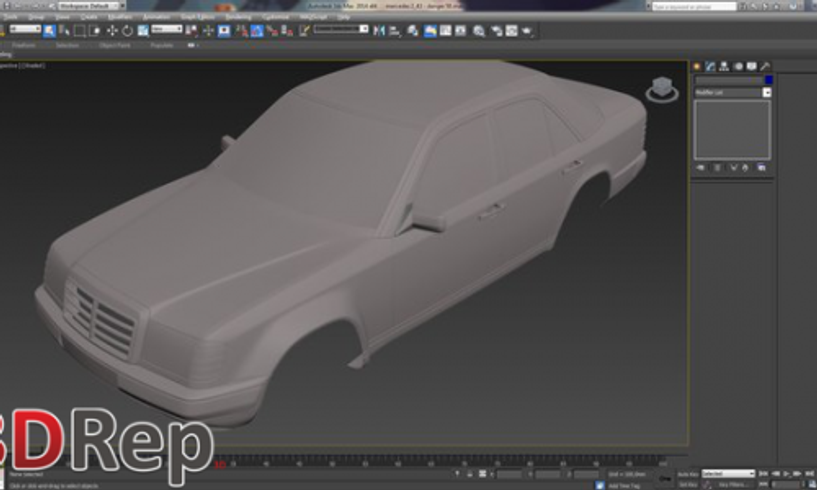Screen dimensions: 817x490
Task: Open the Selected key filter dropdown
Action: 728,473
